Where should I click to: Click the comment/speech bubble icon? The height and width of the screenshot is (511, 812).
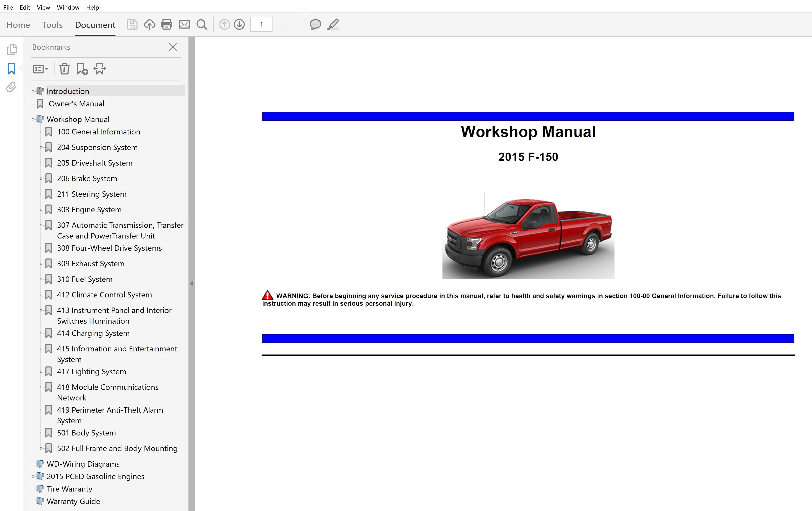[x=315, y=25]
